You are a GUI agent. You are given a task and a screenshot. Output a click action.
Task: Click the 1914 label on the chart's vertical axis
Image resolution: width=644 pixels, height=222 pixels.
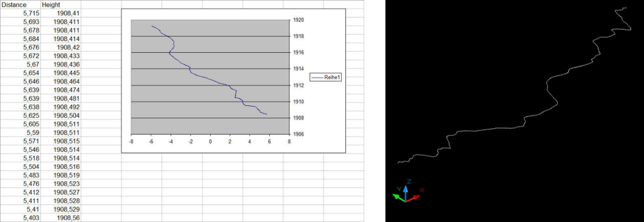[x=298, y=69]
